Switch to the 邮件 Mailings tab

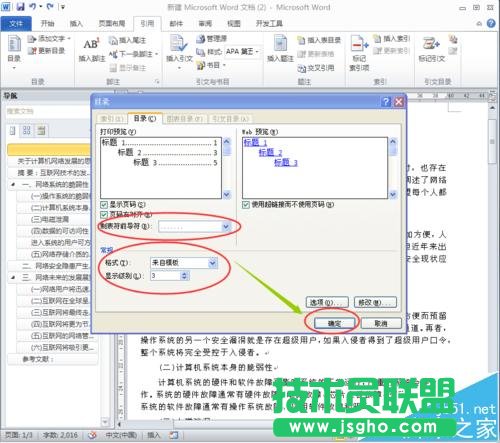tap(176, 23)
